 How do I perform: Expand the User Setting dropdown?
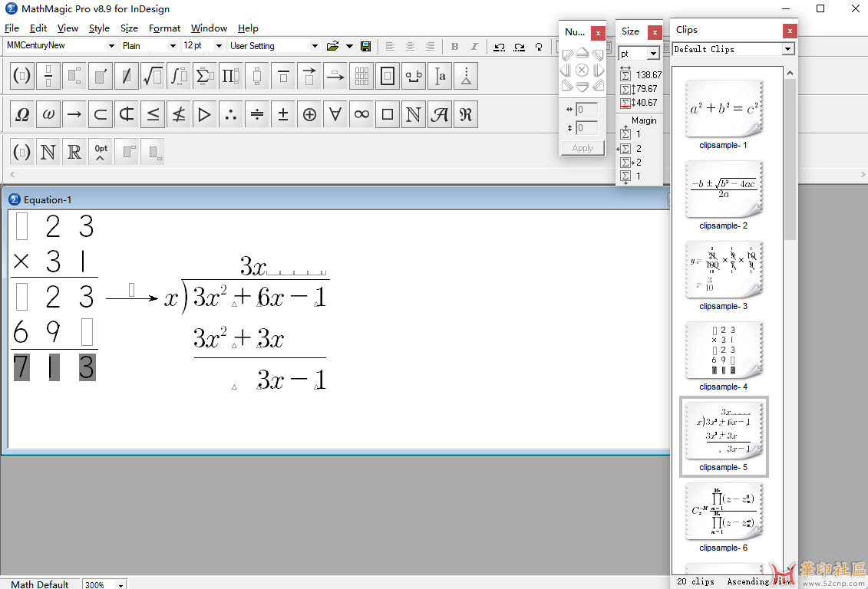(315, 46)
